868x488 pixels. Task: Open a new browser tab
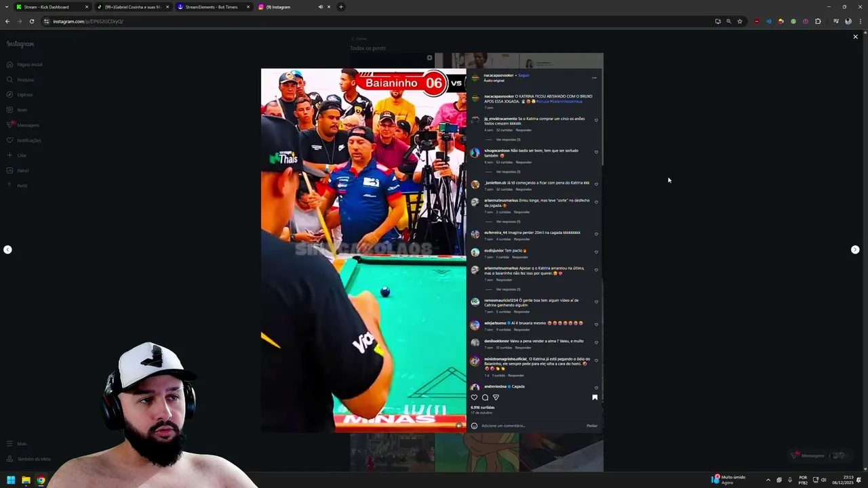tap(341, 7)
